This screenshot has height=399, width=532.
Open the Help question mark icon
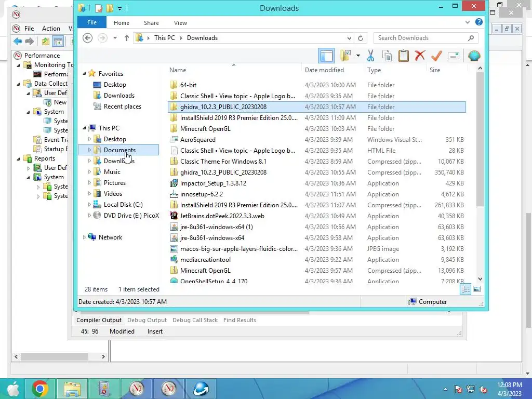pos(478,22)
